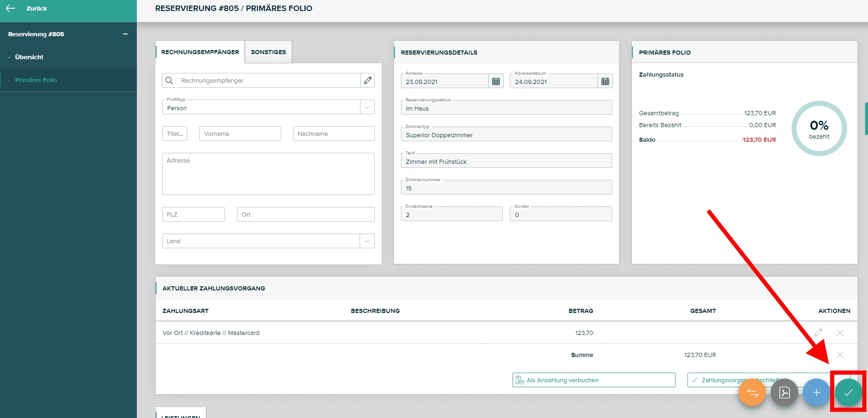Image resolution: width=868 pixels, height=418 pixels.
Task: Click the green checkmark confirm floating button
Action: (x=848, y=393)
